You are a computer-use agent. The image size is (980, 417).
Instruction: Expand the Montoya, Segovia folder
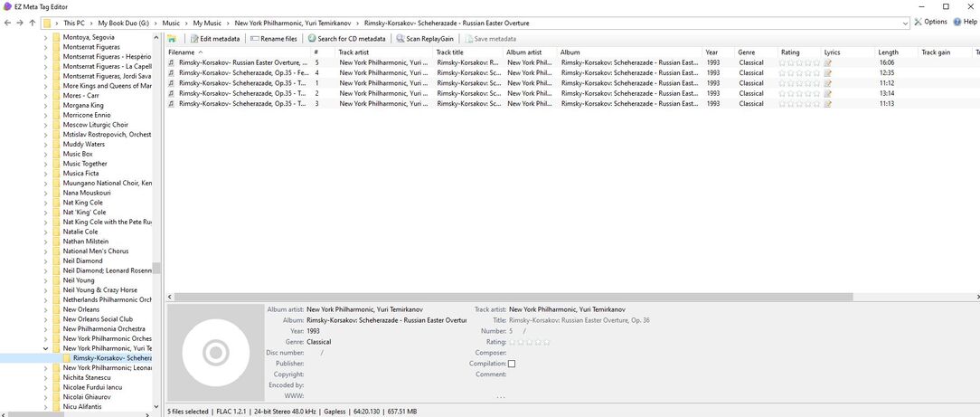click(45, 37)
